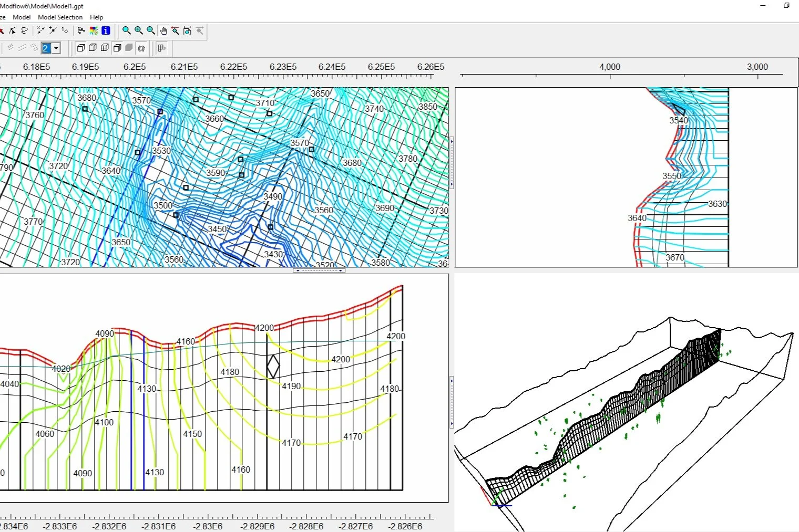Activate the lasso selection tool
Viewport: 799px width, 532px height.
(x=24, y=31)
